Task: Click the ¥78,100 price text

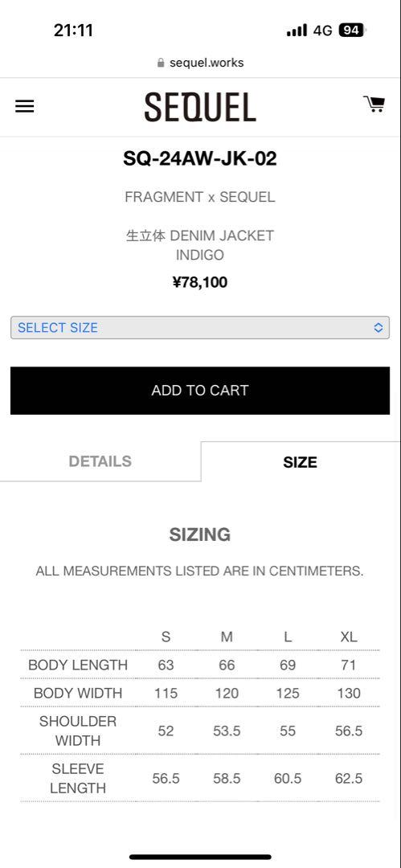Action: click(x=200, y=282)
